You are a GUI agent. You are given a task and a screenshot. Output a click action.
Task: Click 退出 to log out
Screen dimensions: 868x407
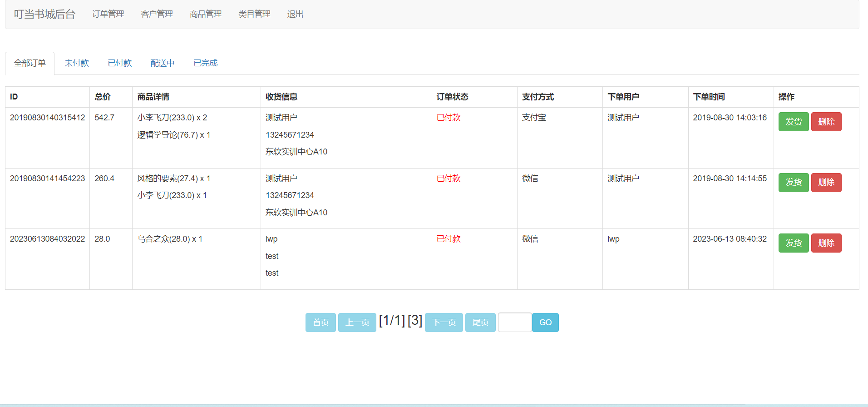point(295,14)
